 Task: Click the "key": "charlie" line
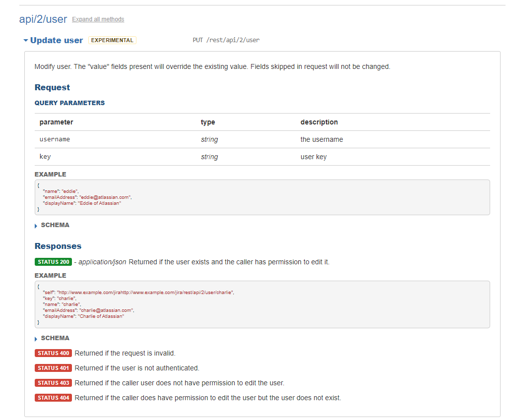point(60,299)
